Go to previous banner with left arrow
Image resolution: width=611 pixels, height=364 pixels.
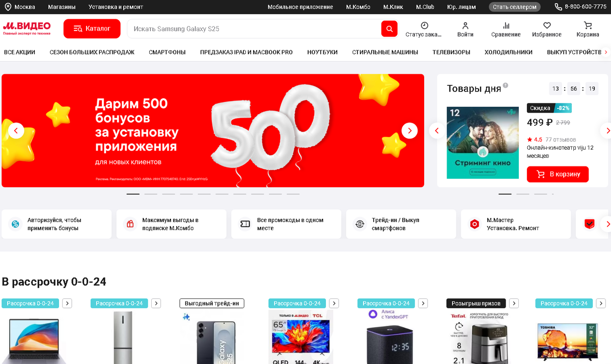[16, 131]
